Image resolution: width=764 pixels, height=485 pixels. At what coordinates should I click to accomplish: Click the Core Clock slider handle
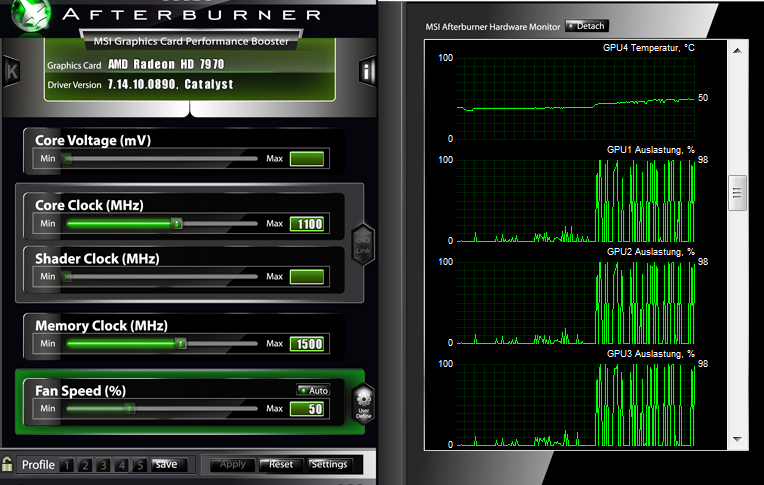point(177,224)
